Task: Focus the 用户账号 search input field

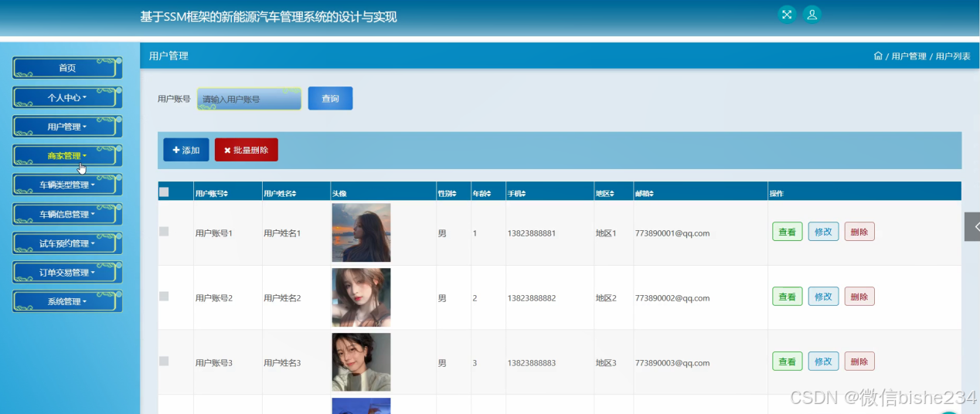Action: coord(249,99)
